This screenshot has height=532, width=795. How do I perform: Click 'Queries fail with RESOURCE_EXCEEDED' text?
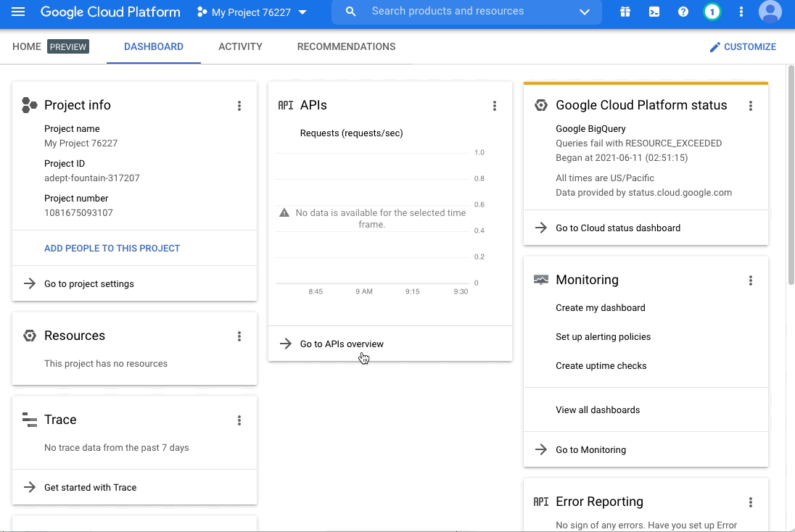pos(639,144)
